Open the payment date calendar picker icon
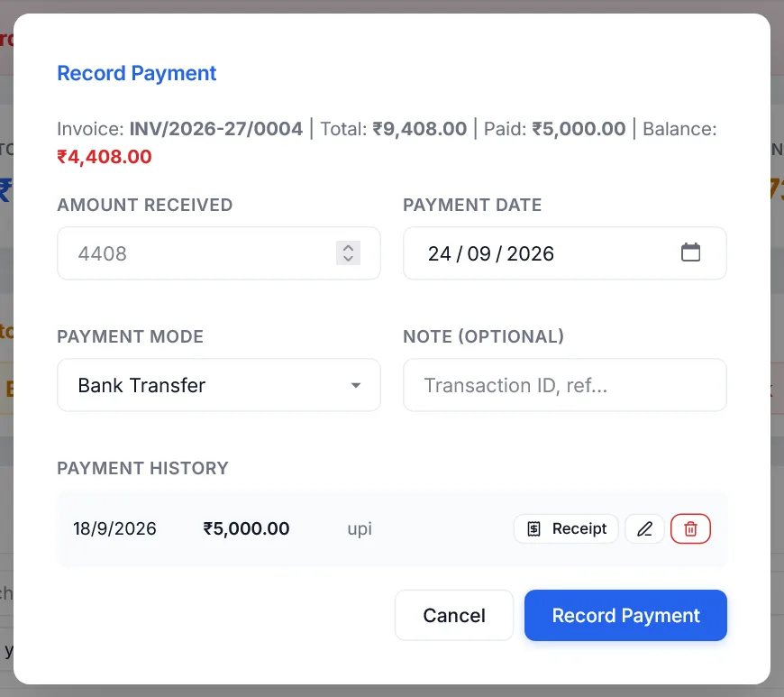 coord(690,252)
